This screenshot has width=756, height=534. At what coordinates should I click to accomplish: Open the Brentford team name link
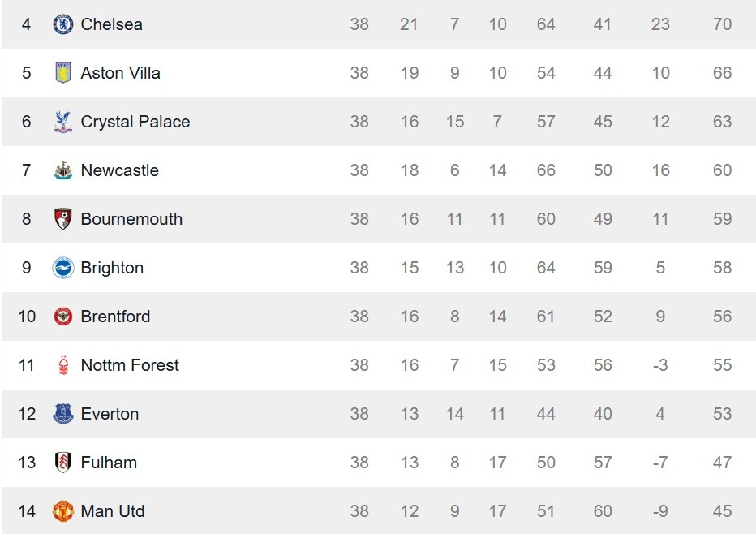pos(115,317)
